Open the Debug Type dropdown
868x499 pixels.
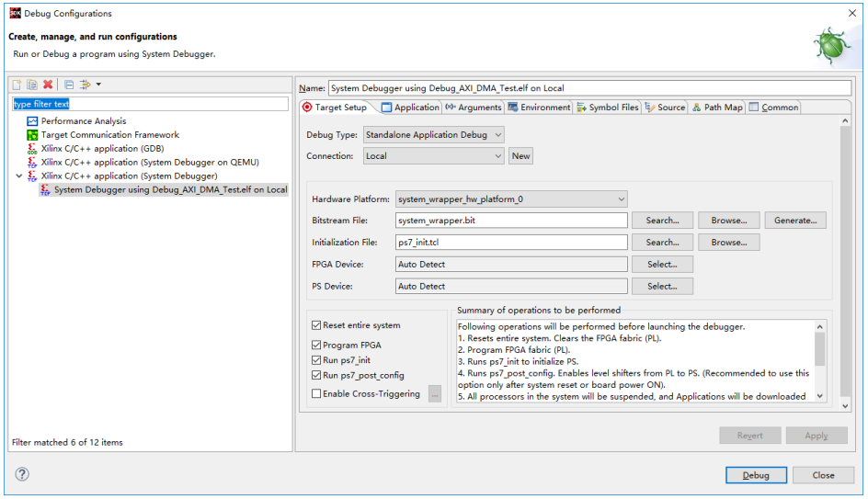tap(433, 135)
